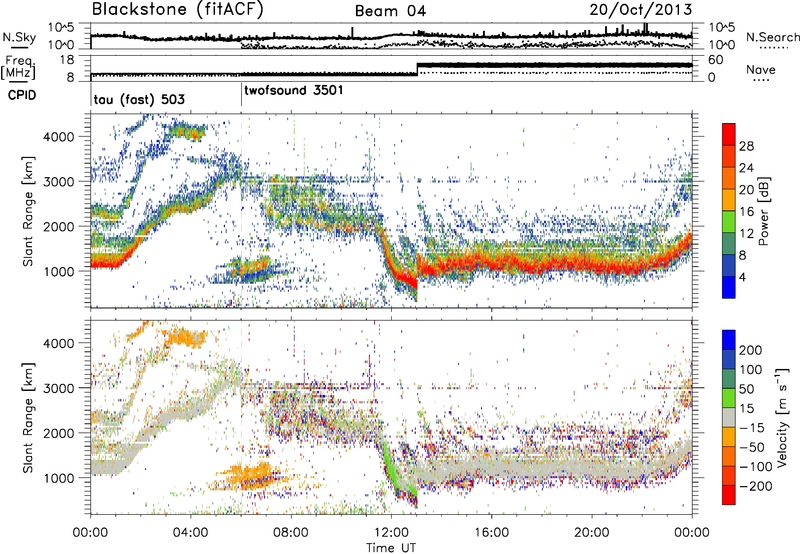Click the '08:00' time tick label

point(291,533)
